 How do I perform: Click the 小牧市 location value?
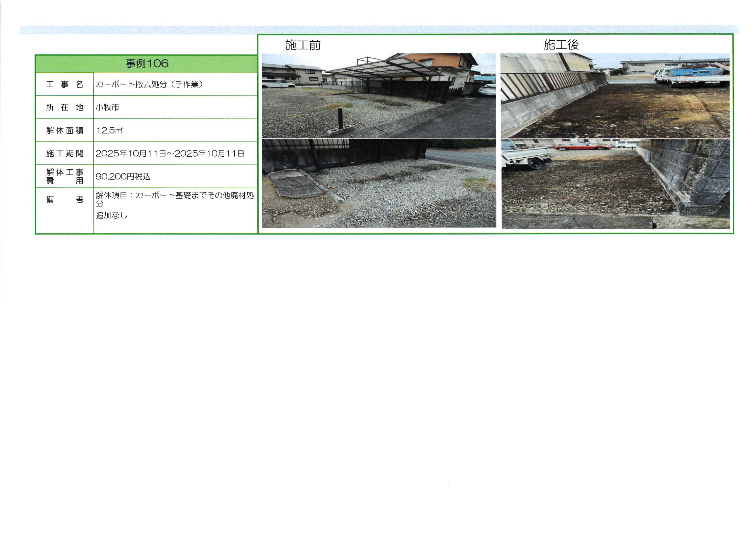tap(107, 108)
